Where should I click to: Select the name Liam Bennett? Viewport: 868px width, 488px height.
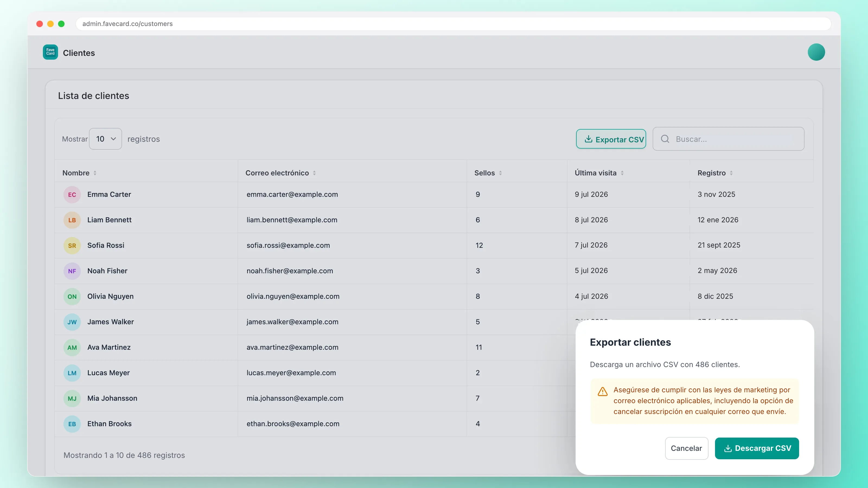[110, 220]
